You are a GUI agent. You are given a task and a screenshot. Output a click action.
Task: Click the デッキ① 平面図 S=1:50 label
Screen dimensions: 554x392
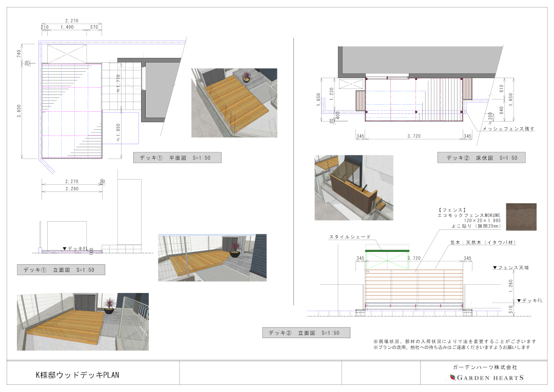tap(177, 158)
